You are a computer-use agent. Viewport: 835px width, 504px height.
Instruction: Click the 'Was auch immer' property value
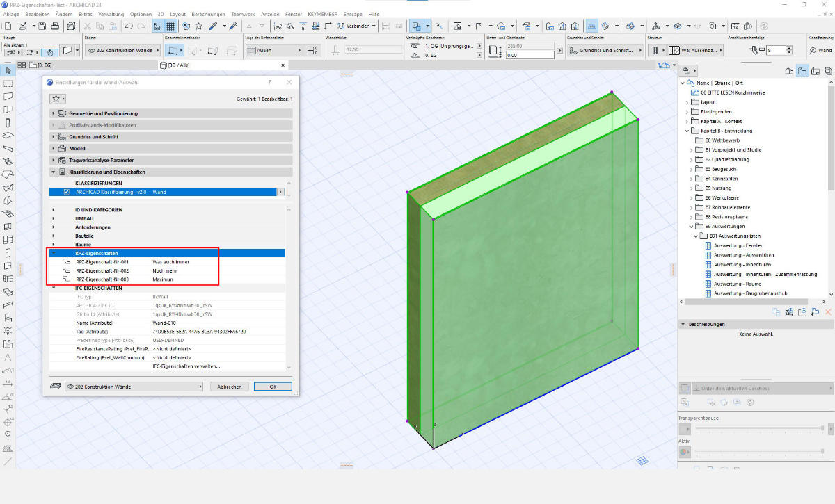[171, 262]
